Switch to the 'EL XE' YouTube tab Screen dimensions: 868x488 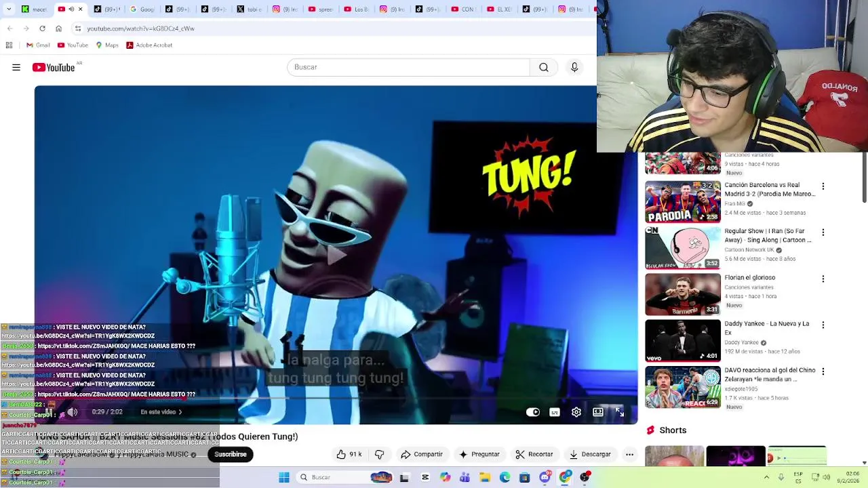click(x=500, y=9)
